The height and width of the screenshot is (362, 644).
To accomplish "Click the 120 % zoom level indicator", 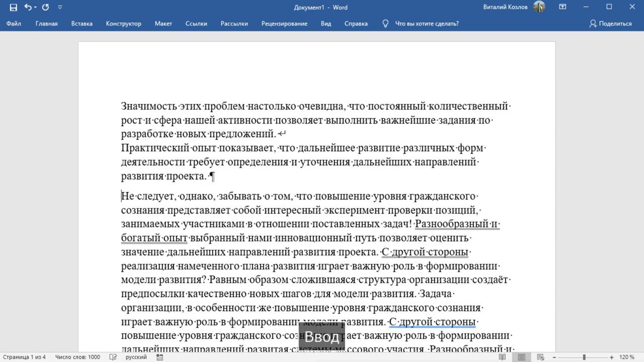I will pos(627,357).
